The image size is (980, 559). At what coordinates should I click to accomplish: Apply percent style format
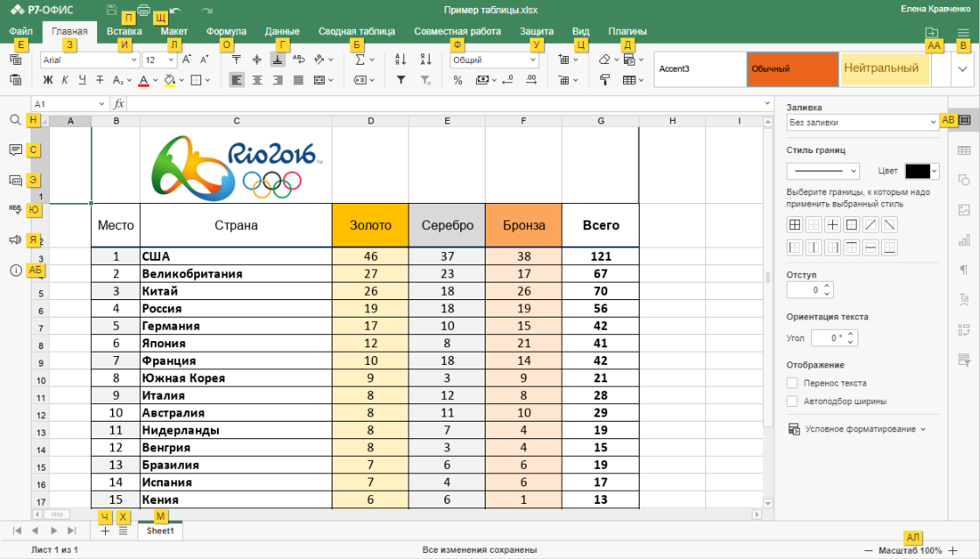pyautogui.click(x=458, y=80)
